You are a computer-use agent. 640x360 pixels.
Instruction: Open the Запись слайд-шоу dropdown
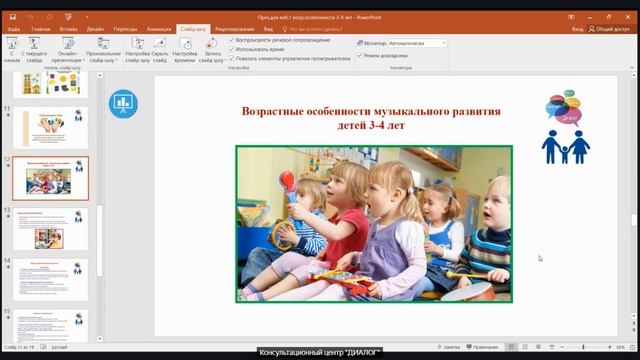[x=212, y=50]
